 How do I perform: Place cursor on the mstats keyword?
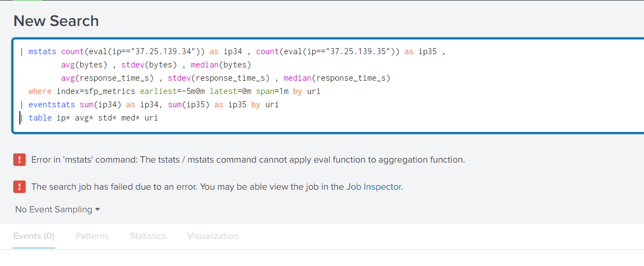(x=43, y=52)
